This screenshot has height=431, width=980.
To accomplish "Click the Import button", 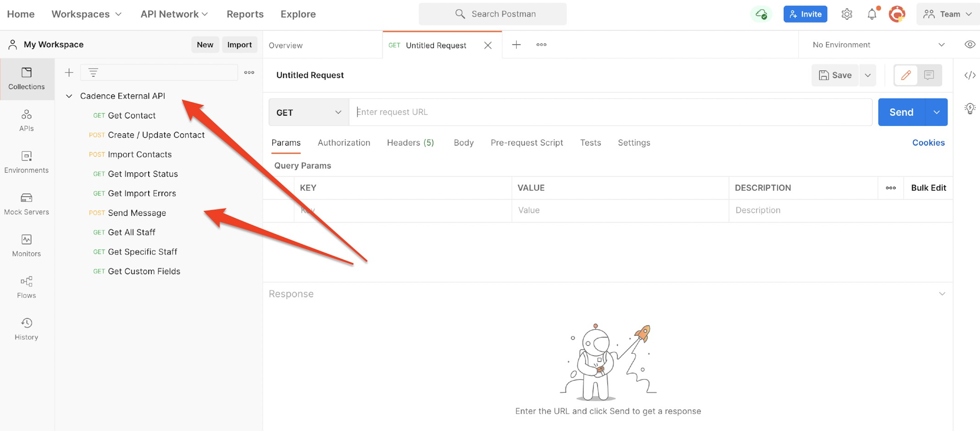I will [239, 45].
